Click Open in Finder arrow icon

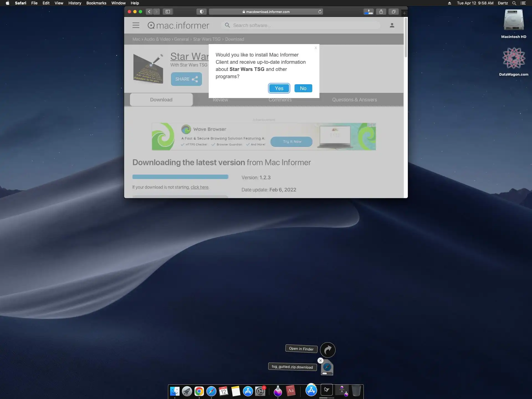pyautogui.click(x=328, y=350)
